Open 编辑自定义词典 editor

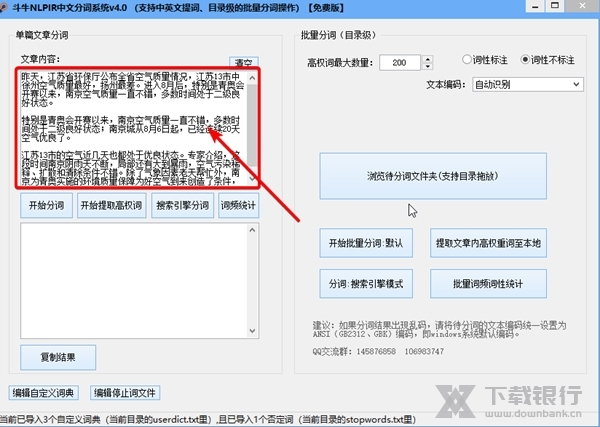44,393
